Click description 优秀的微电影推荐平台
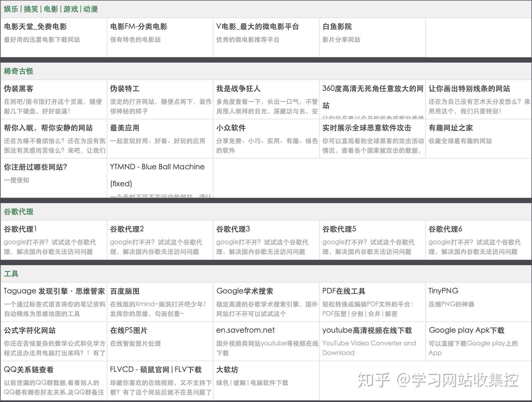The image size is (532, 402). [248, 40]
